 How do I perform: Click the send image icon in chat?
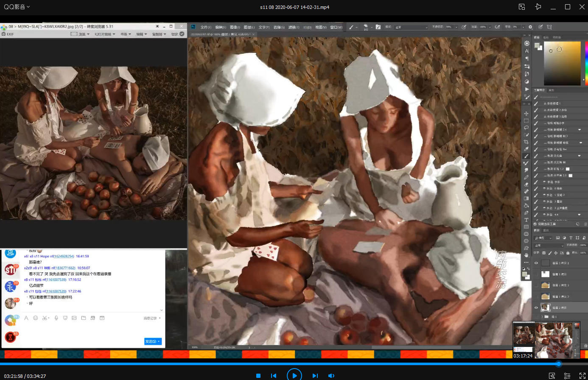coord(74,318)
